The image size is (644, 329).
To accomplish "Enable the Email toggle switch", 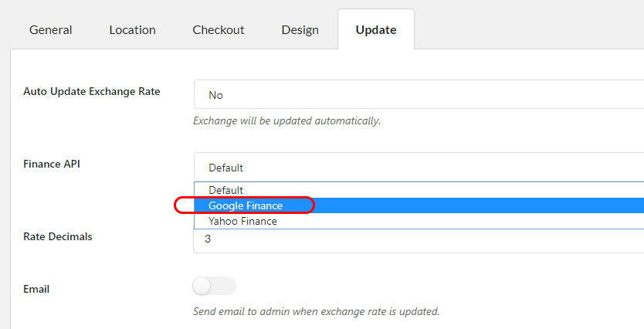I will tap(214, 286).
